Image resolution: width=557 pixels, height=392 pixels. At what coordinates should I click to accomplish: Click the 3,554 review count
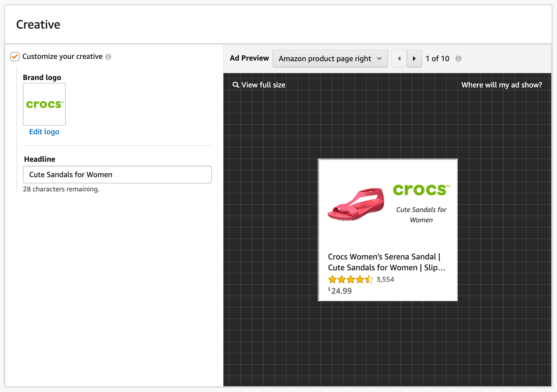(x=385, y=279)
